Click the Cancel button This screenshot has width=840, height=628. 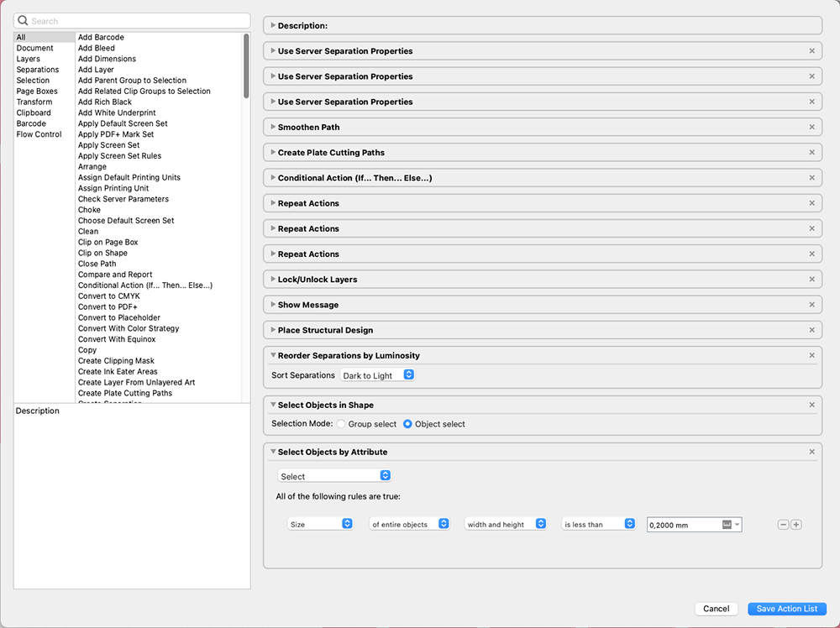[716, 609]
